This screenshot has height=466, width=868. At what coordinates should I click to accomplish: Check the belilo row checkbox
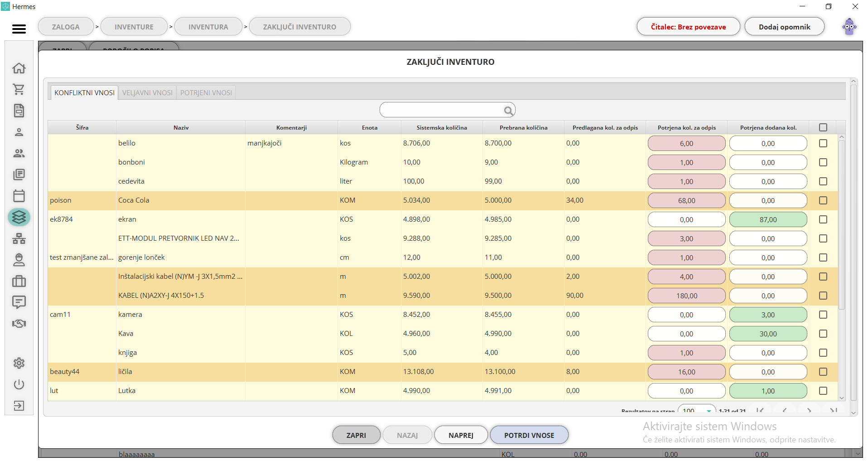823,143
